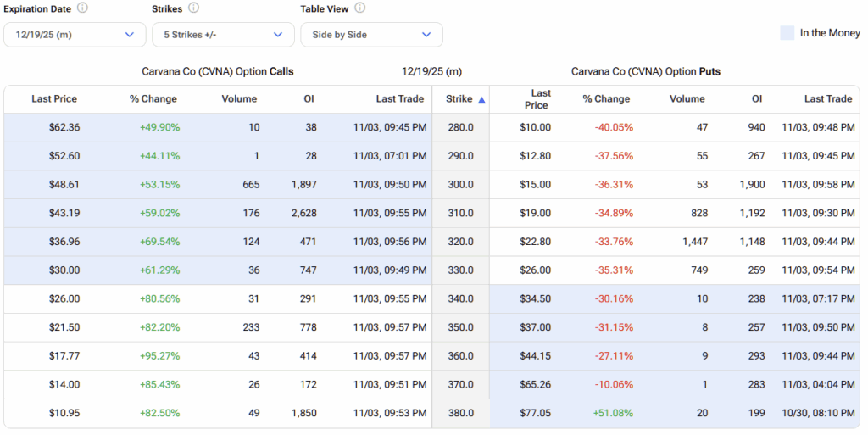Click the $77.05 put last price
The image size is (868, 435).
pyautogui.click(x=534, y=414)
